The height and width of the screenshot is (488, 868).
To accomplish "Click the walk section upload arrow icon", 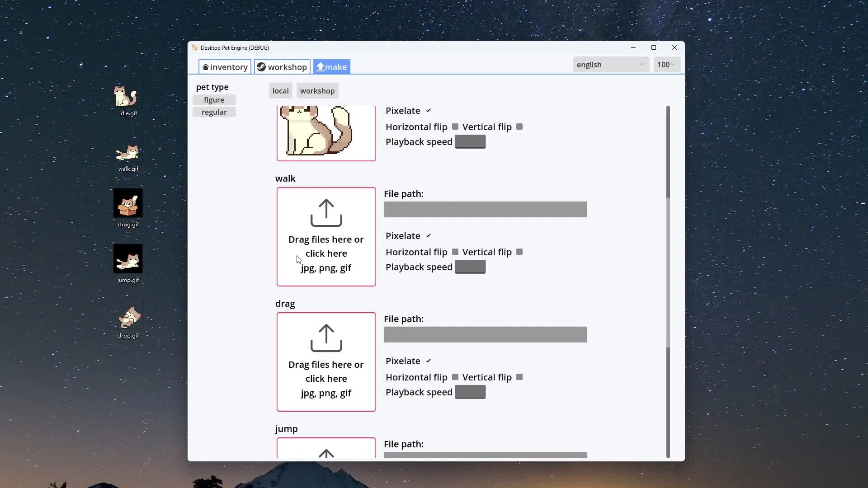I will click(326, 213).
